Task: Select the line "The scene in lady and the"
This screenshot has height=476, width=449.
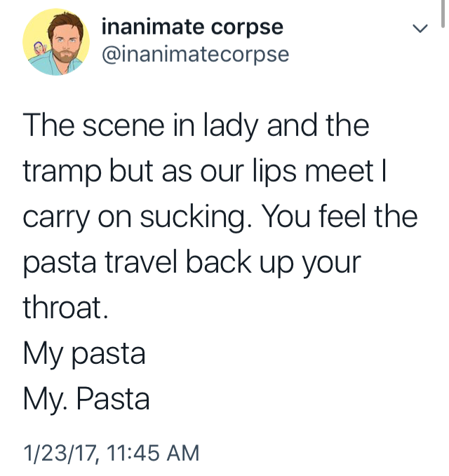Action: click(x=196, y=126)
